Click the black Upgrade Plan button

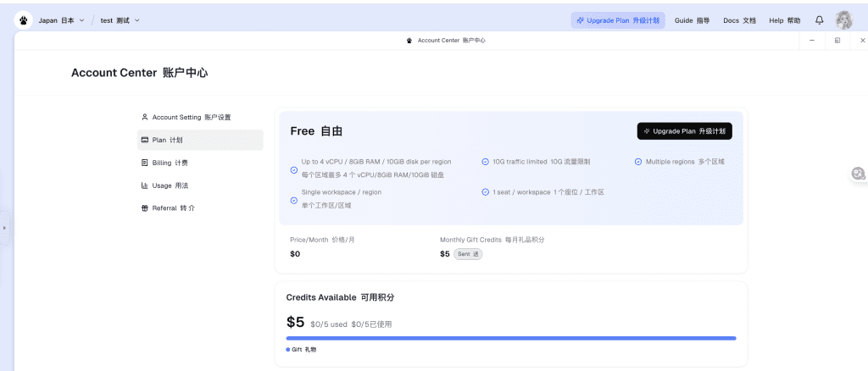click(x=684, y=131)
